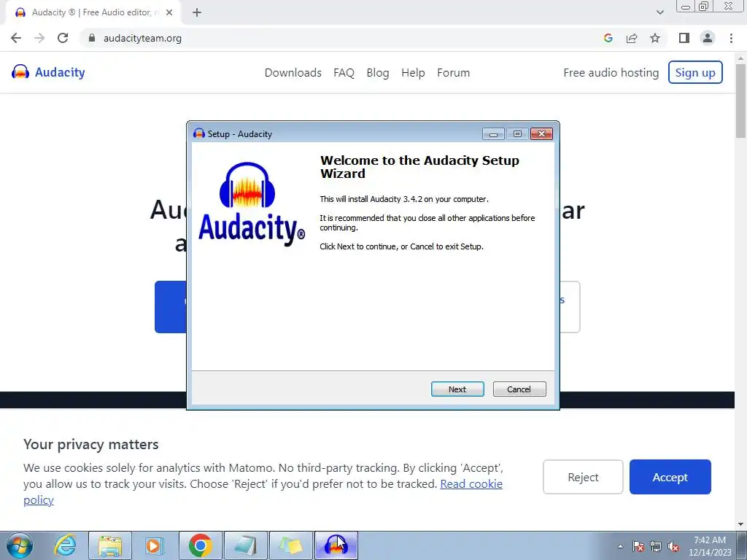Cancel the Audacity Setup wizard
Screen dimensions: 747x560
tap(519, 389)
